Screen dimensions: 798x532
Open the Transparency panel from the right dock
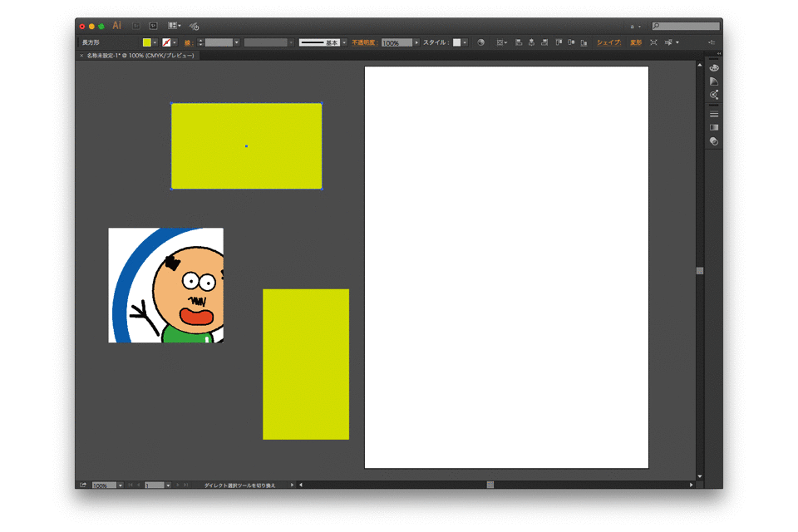tap(713, 140)
